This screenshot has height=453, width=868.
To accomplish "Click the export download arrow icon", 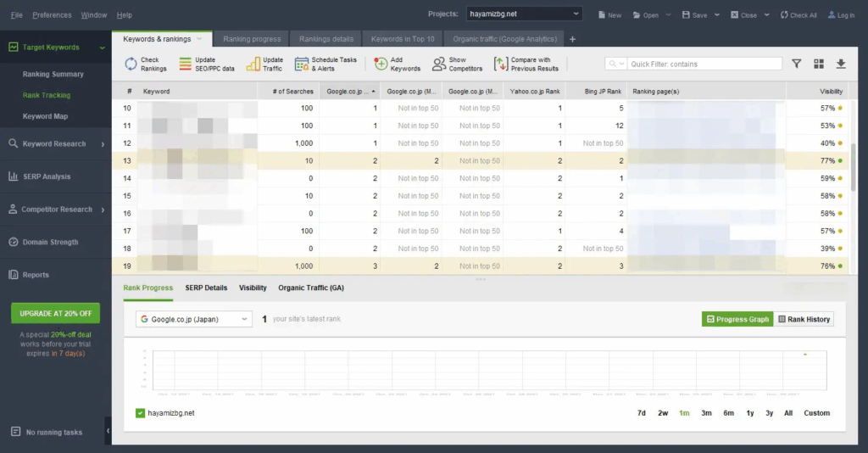I will point(841,64).
